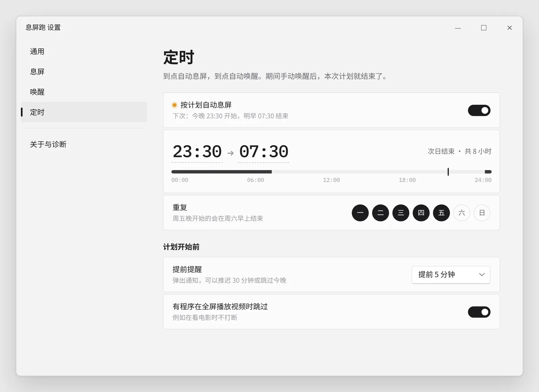Click the 18:00 timeline label
Screen dimensions: 539x392
(407, 180)
